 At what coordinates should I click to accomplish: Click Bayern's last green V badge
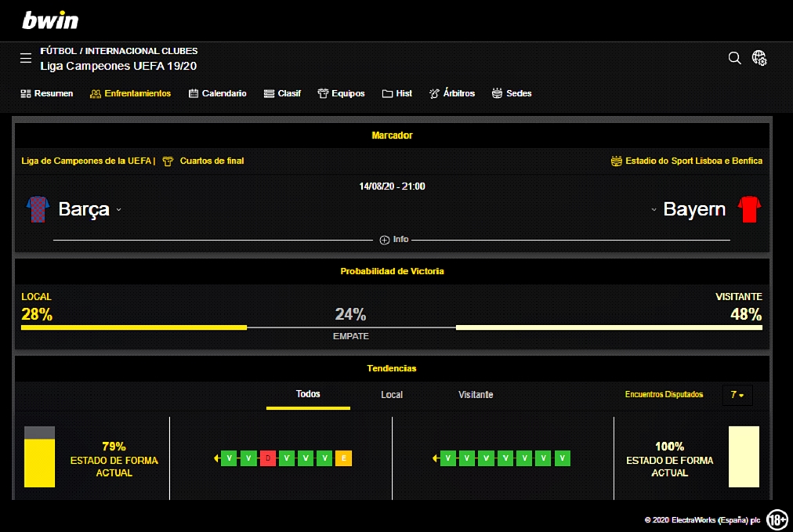[563, 458]
